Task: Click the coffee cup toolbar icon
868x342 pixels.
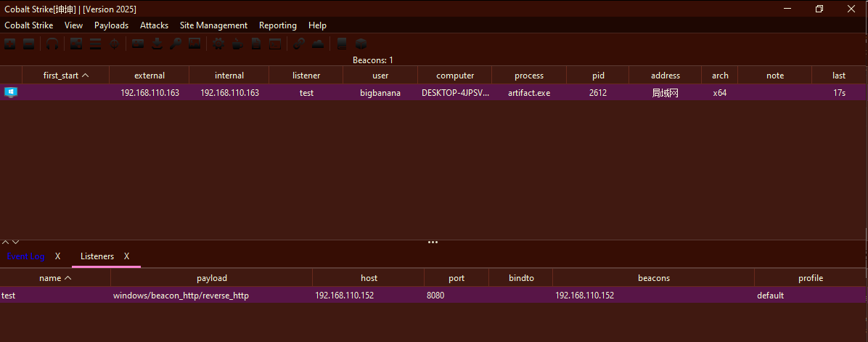Action: [x=237, y=44]
